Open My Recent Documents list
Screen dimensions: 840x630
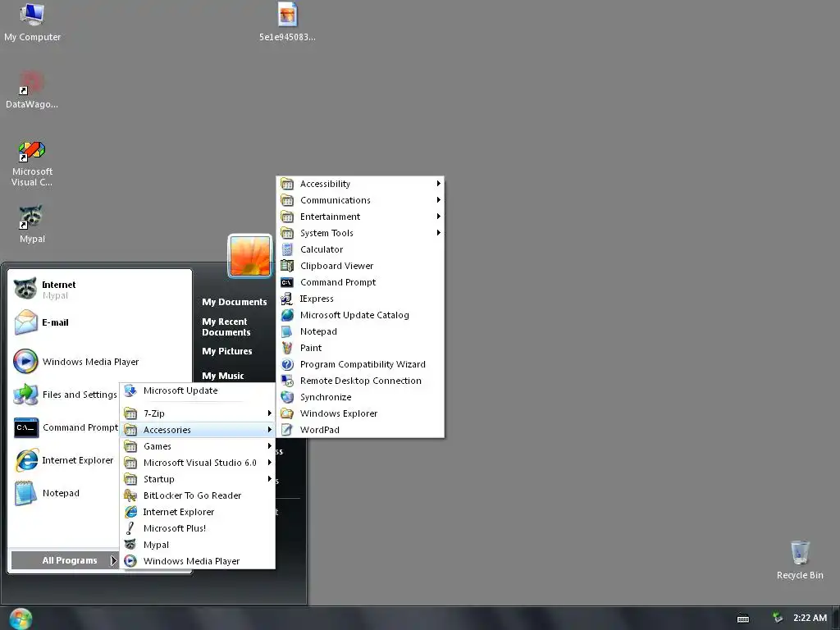click(x=226, y=326)
